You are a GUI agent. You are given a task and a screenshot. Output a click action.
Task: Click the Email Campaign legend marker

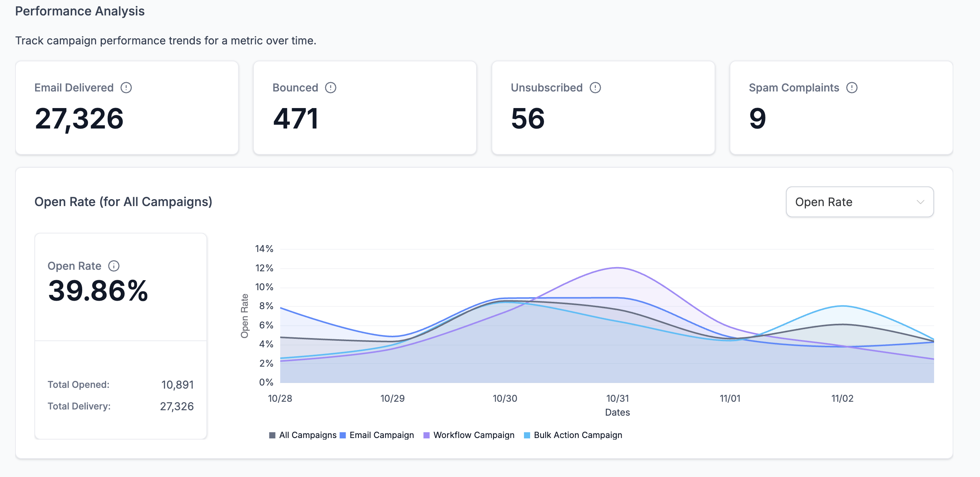click(343, 435)
